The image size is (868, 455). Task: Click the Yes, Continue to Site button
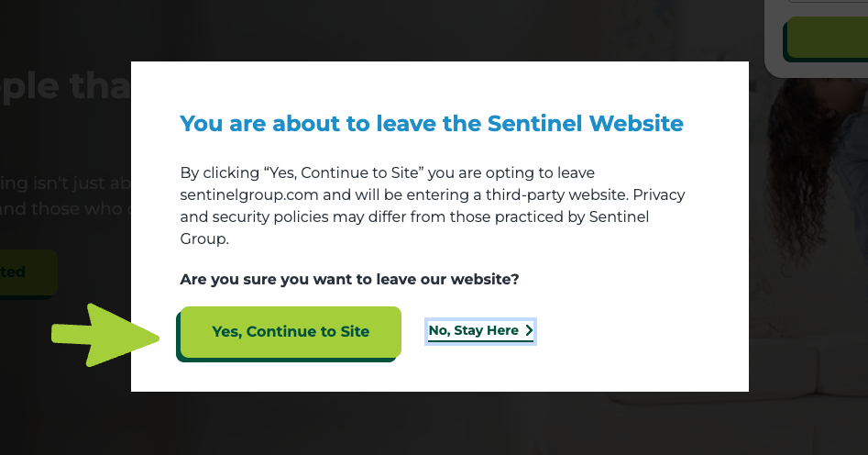click(289, 332)
